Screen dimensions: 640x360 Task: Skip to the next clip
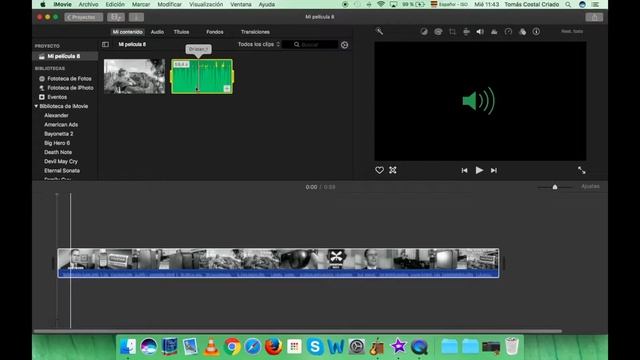pos(494,171)
